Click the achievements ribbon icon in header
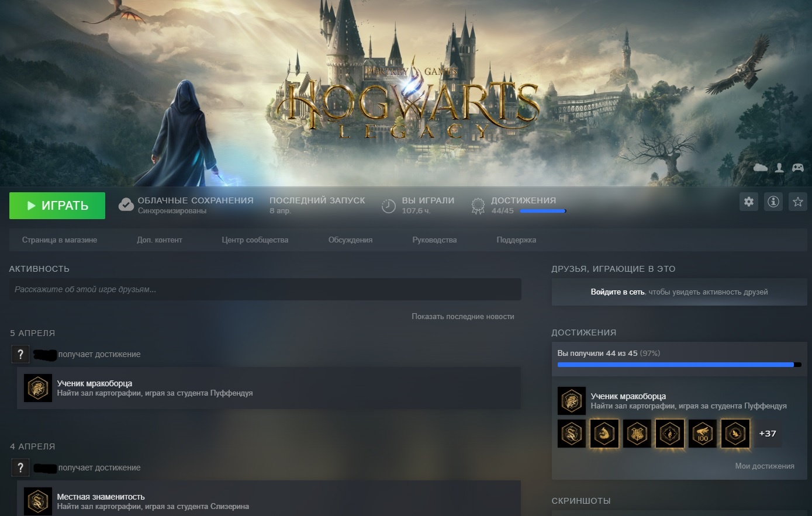 tap(478, 205)
